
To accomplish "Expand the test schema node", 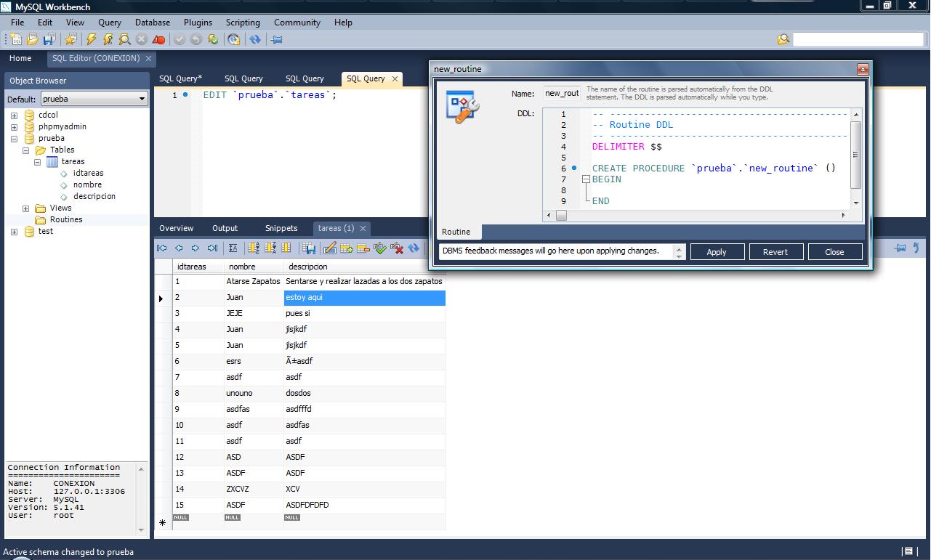I will (x=14, y=231).
